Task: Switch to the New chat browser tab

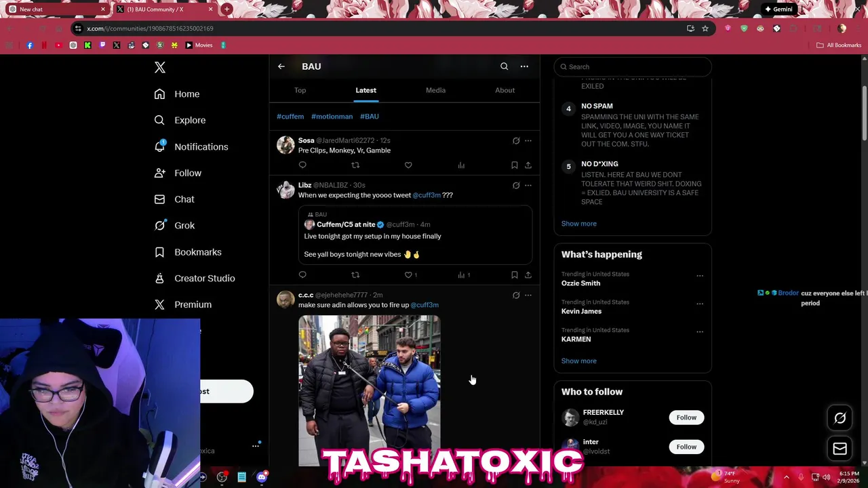Action: click(57, 9)
